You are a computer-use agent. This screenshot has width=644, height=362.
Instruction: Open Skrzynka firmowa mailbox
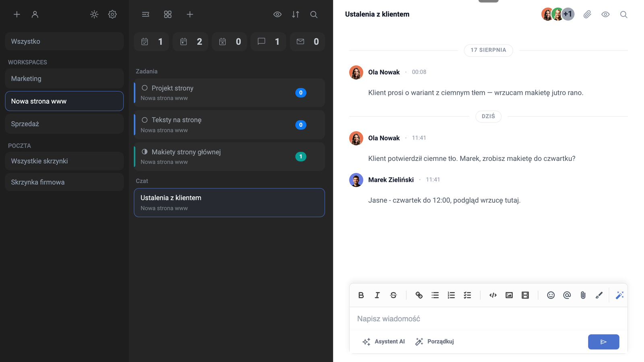coord(64,182)
